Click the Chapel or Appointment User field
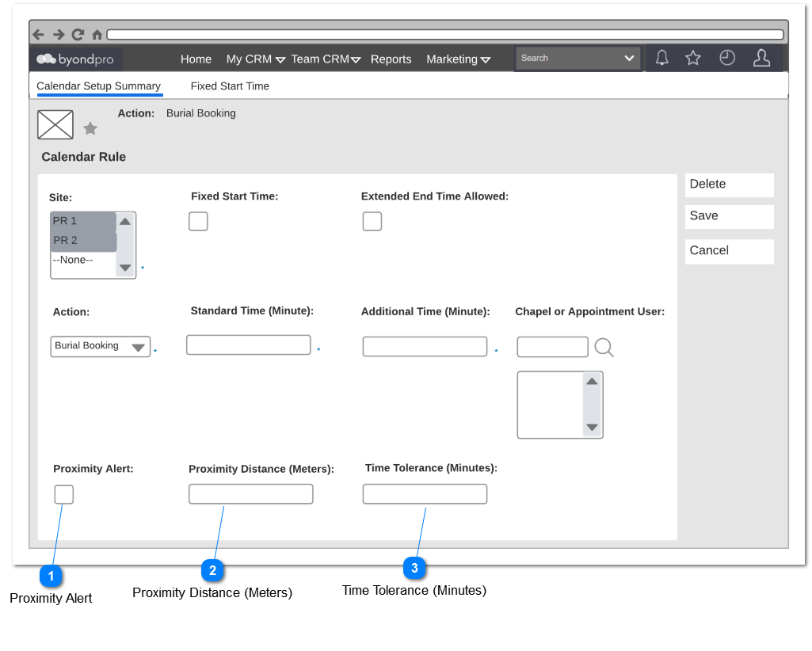 (552, 347)
